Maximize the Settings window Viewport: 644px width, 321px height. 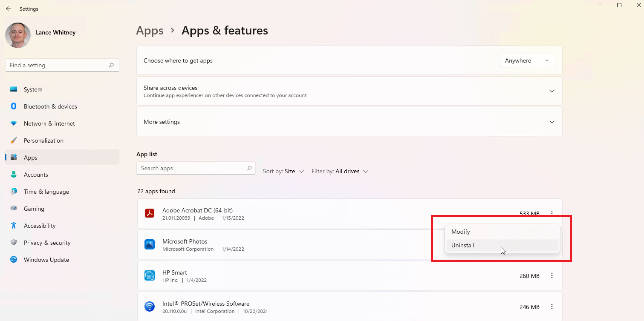(619, 5)
